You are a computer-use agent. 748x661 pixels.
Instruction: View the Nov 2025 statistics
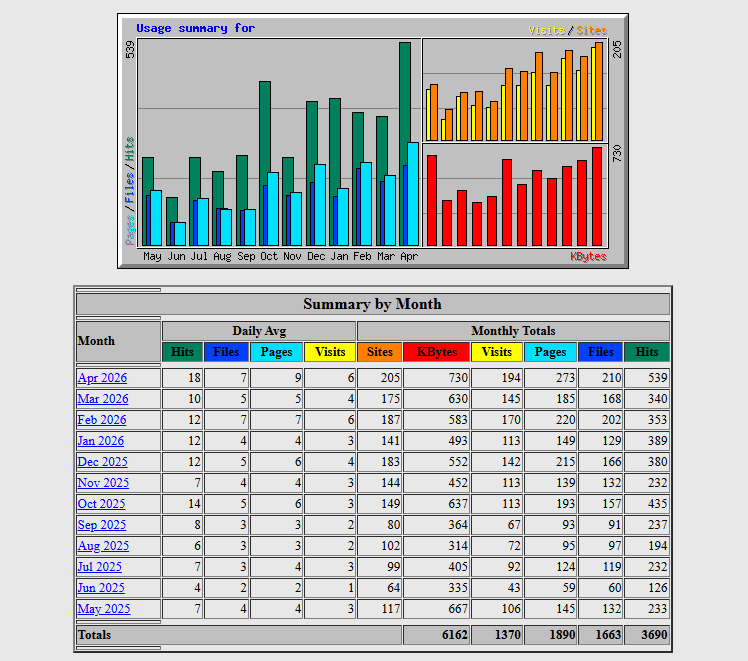click(x=102, y=483)
